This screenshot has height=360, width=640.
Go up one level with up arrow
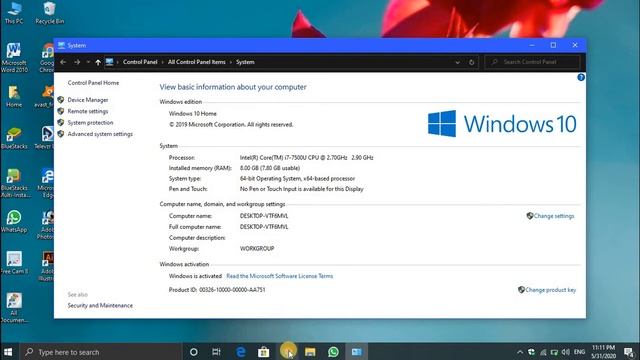click(x=98, y=62)
